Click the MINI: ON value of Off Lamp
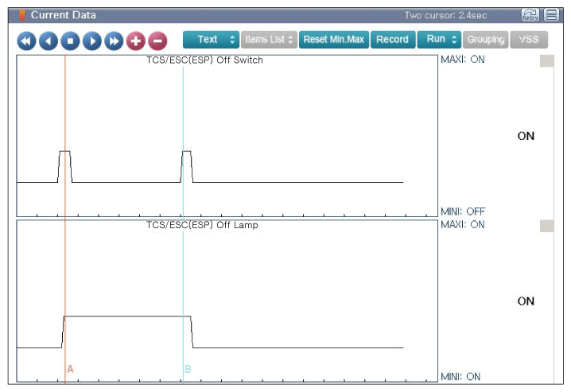The image size is (571, 392). pos(460,376)
